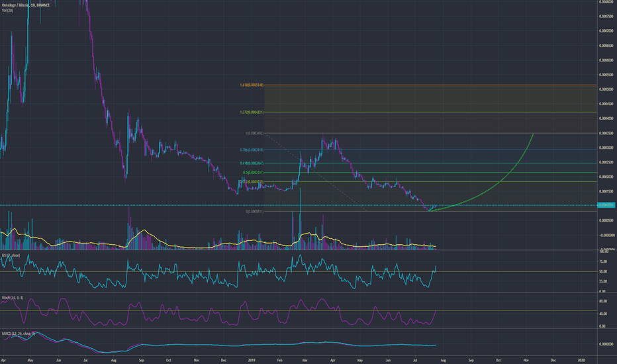This screenshot has height=364, width=617.
Task: Click the 0.0003500 price axis label
Action: (606, 134)
